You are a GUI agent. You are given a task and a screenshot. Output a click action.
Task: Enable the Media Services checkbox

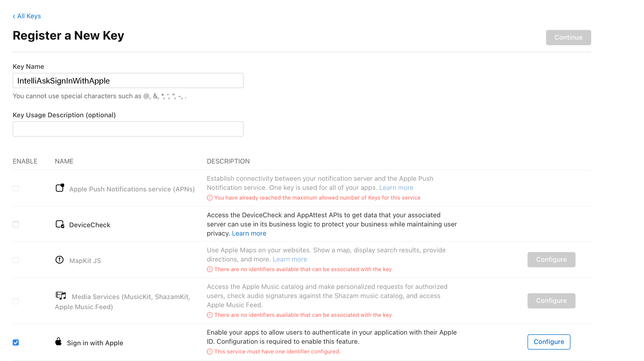(16, 301)
